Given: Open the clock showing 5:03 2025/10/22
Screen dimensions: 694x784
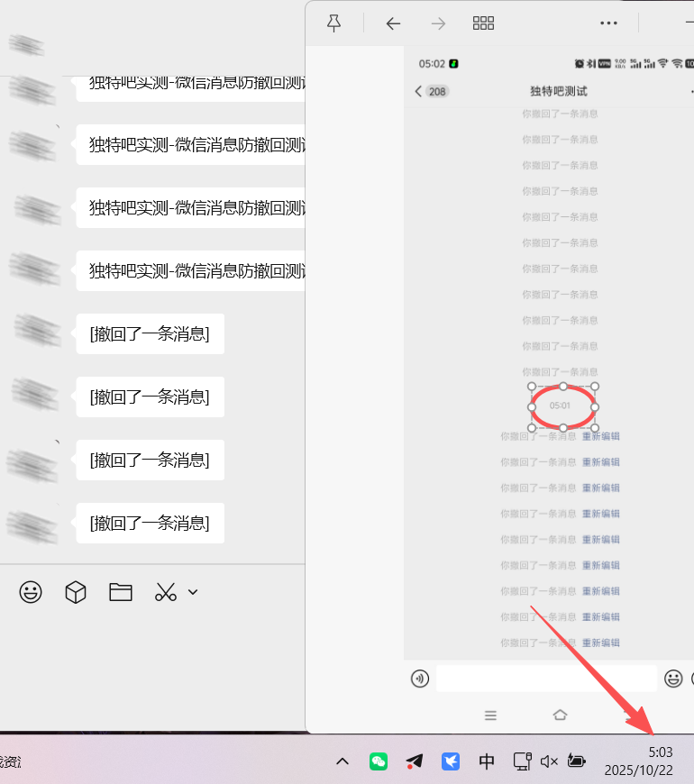Looking at the screenshot, I should (x=639, y=761).
